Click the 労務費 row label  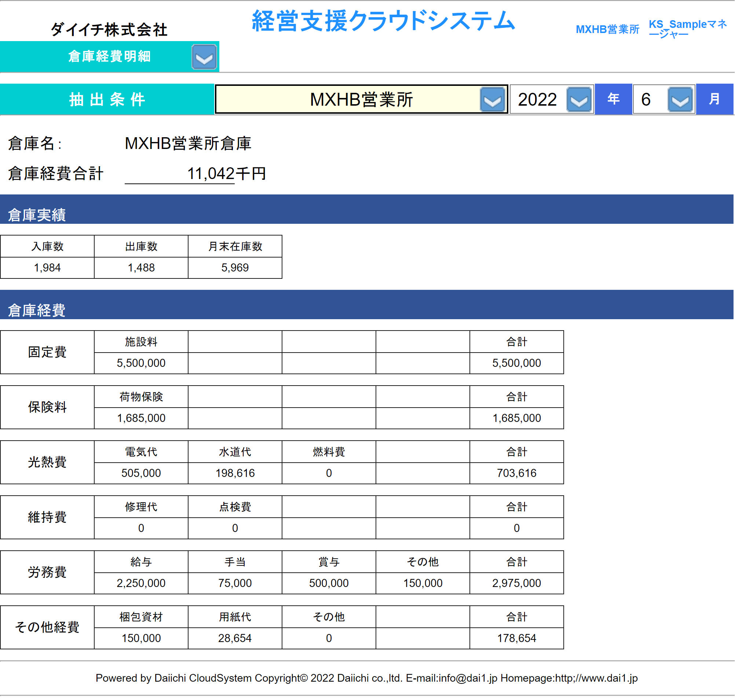(x=47, y=572)
